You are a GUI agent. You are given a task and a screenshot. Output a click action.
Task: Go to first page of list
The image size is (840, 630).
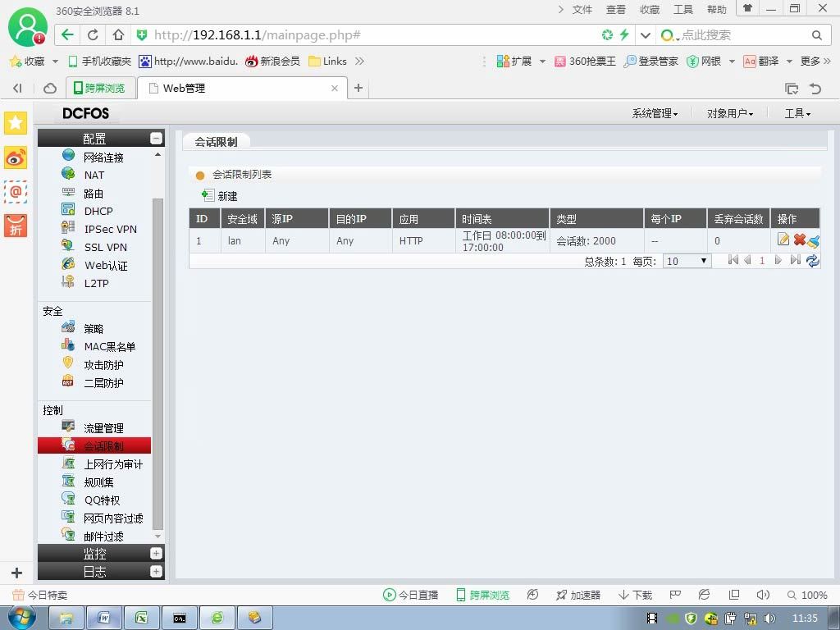pyautogui.click(x=733, y=260)
